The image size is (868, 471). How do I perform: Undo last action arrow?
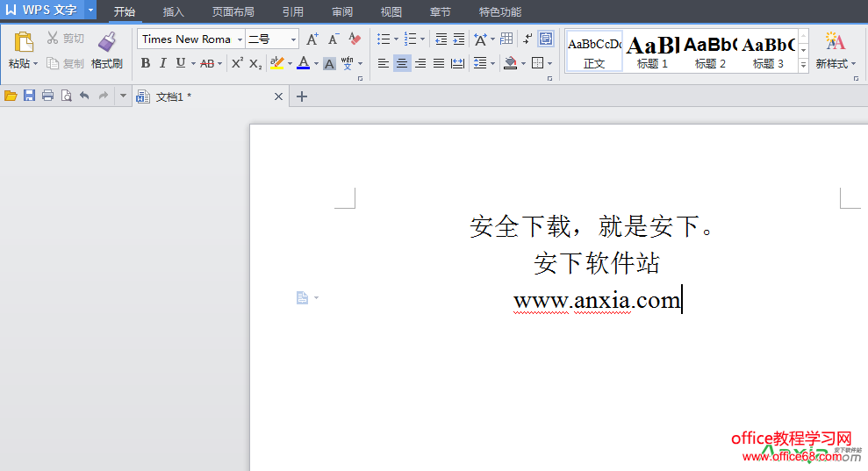(x=84, y=96)
